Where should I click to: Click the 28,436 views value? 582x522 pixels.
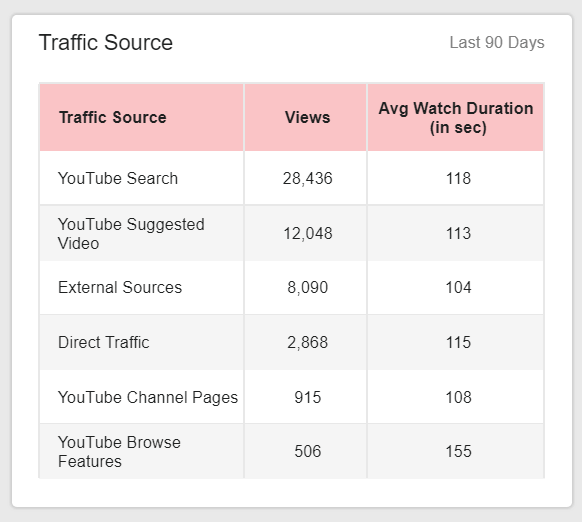[307, 178]
